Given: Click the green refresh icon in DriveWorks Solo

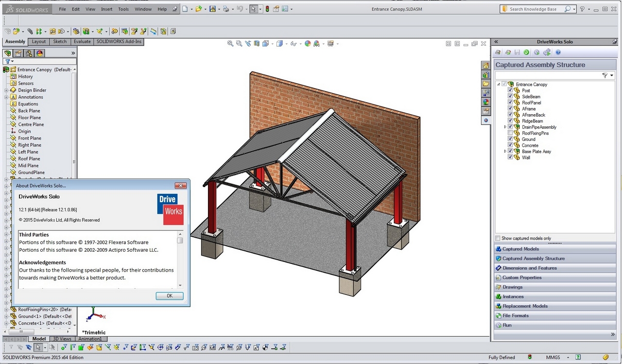Looking at the screenshot, I should (526, 52).
